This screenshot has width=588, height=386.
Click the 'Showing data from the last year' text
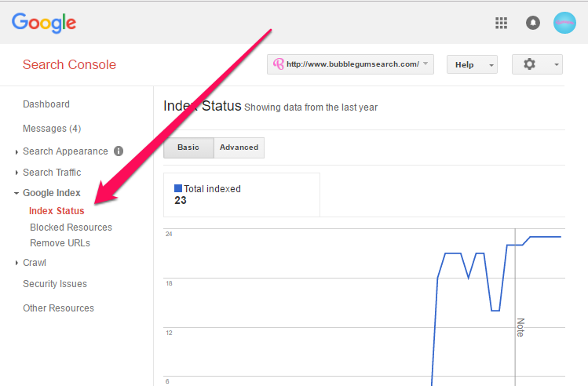311,107
